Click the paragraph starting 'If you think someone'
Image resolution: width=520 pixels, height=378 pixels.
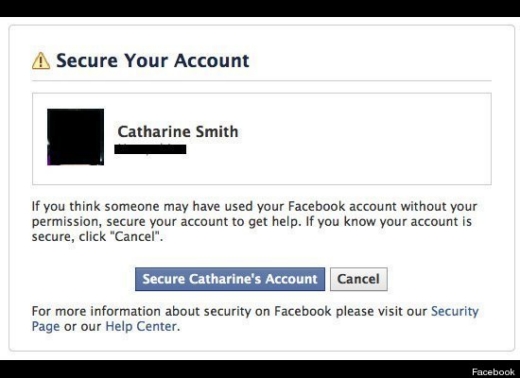pos(255,221)
